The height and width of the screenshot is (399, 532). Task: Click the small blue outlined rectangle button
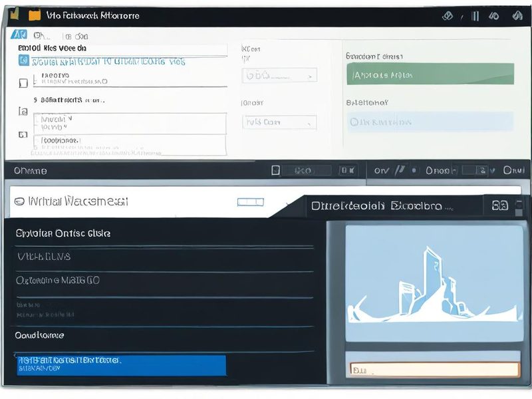[251, 202]
